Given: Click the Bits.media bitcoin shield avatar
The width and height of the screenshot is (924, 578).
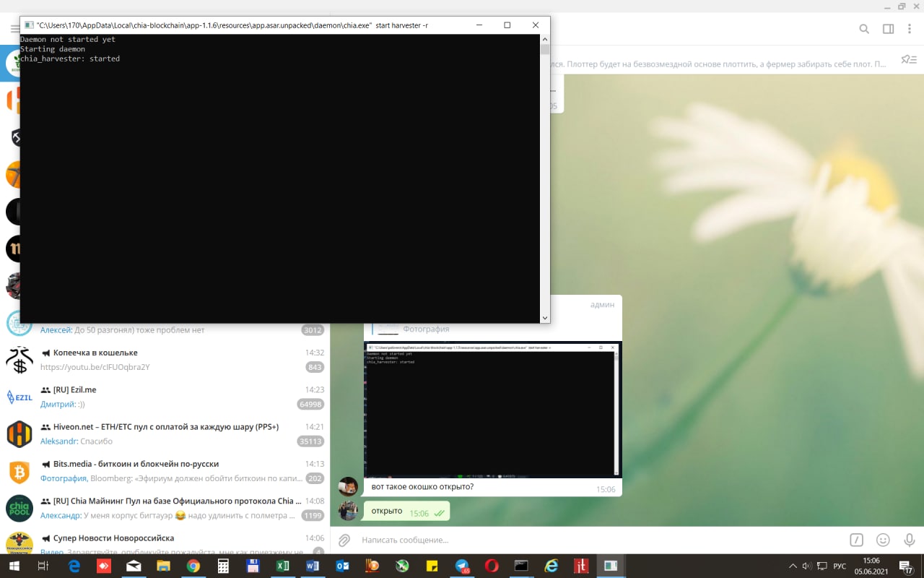Looking at the screenshot, I should click(19, 471).
